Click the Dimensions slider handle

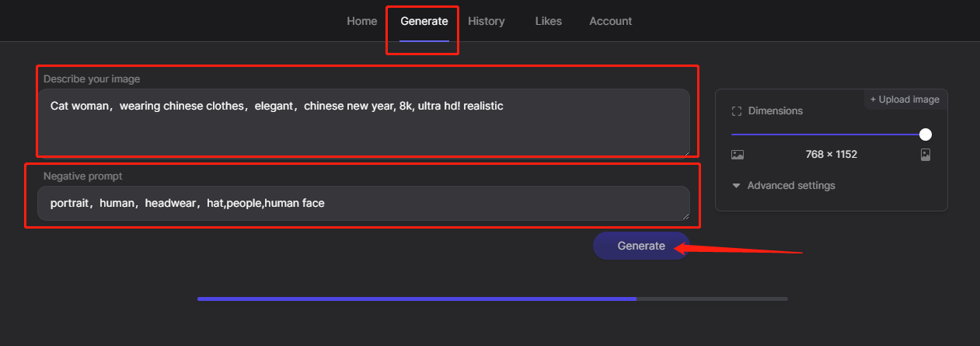(x=925, y=135)
